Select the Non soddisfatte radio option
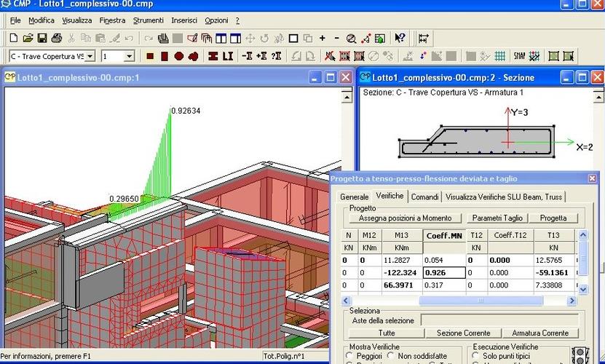Viewport: 605px width, 364px height. 390,356
